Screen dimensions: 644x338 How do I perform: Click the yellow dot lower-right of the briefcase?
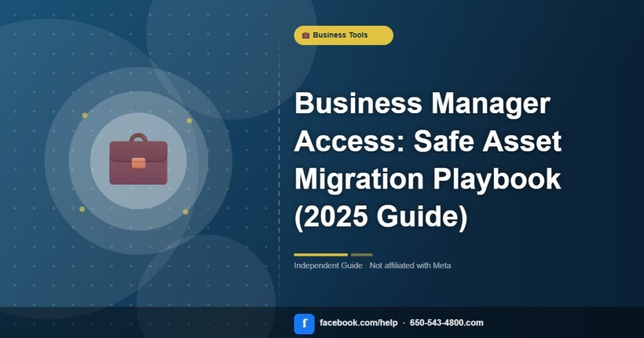186,212
